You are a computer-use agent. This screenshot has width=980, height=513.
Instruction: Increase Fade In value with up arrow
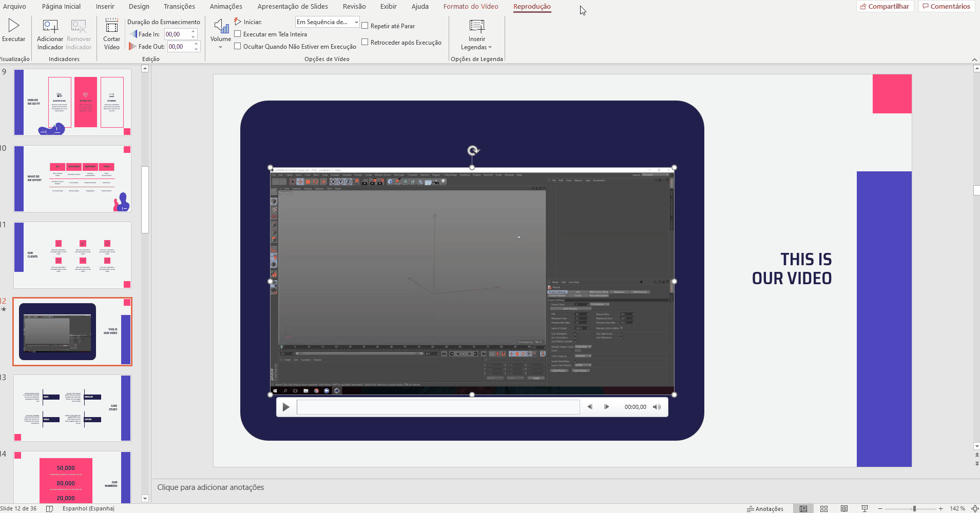tap(193, 32)
